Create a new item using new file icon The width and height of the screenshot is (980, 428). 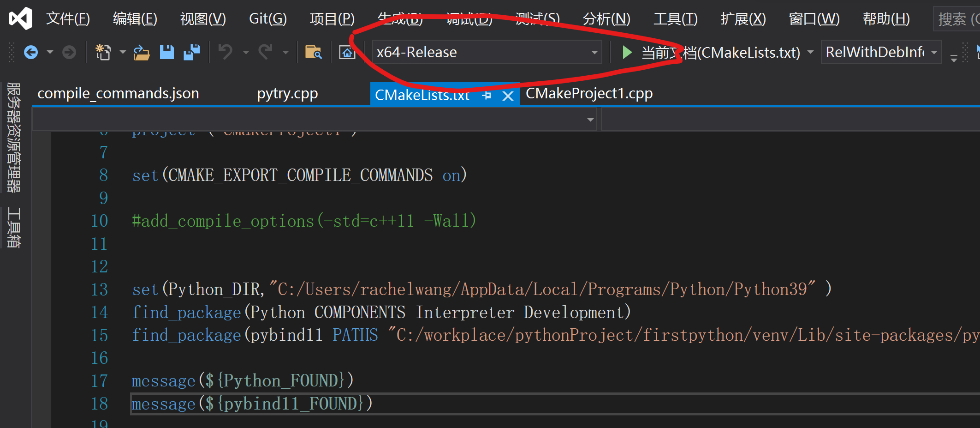tap(103, 52)
